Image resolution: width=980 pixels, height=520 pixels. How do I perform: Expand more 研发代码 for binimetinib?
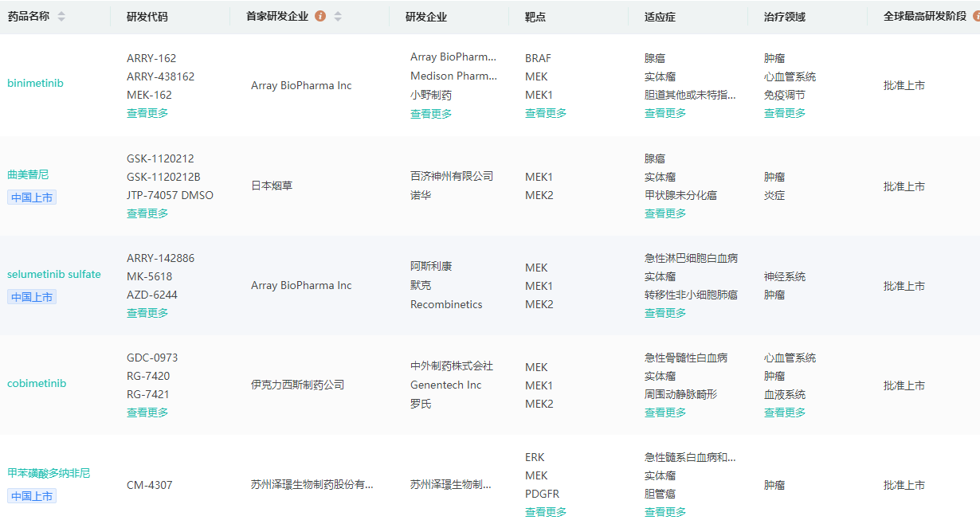click(x=147, y=113)
